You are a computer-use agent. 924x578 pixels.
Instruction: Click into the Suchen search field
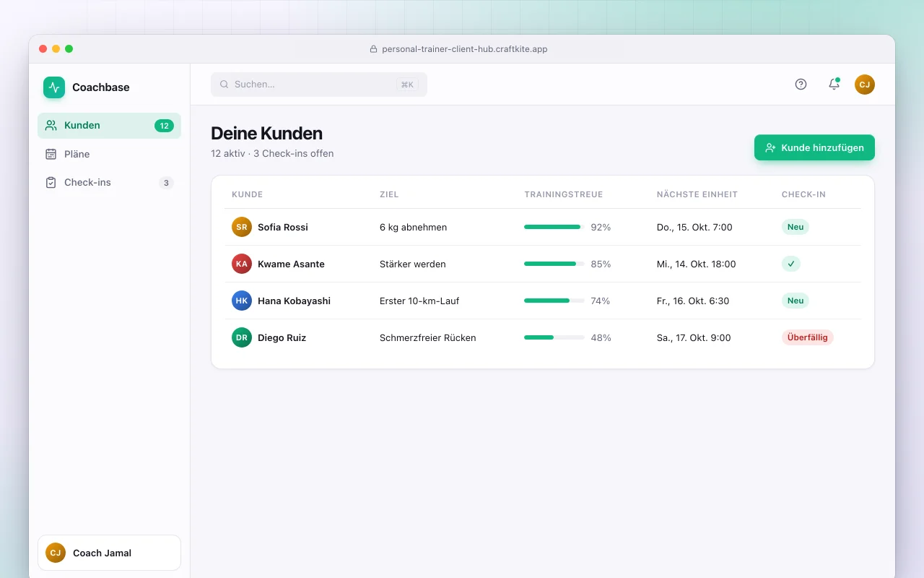pos(319,85)
